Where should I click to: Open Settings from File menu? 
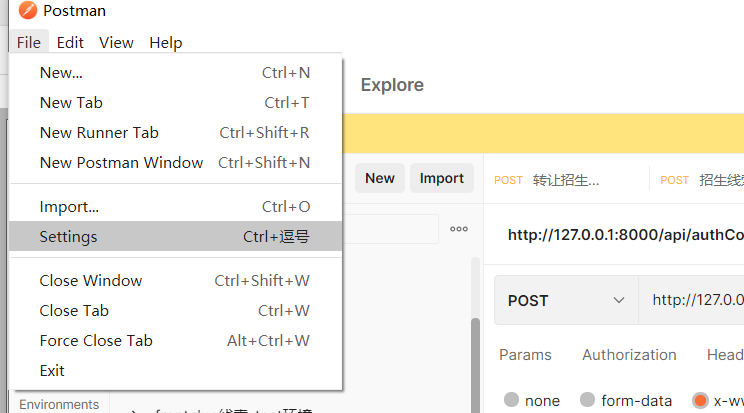[x=175, y=236]
